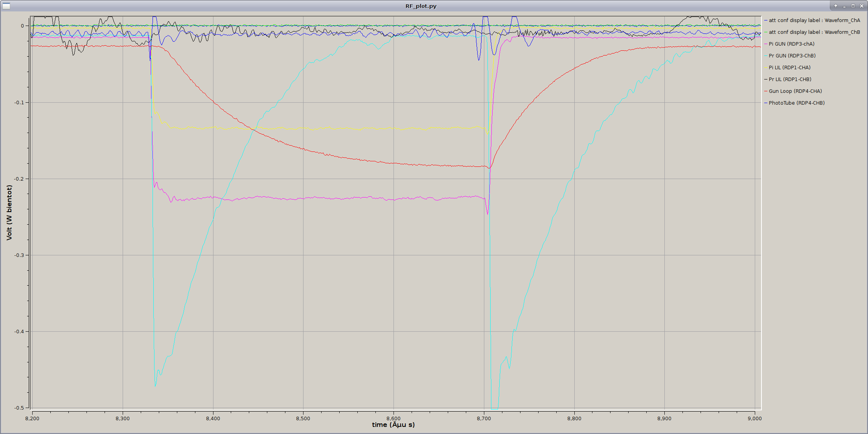
Task: Select the PhotoTube (RDP4-CHB) legend entry
Action: tap(796, 103)
